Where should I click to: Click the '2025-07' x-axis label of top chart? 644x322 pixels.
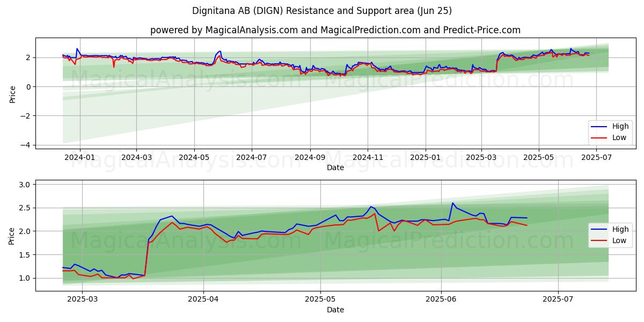597,158
